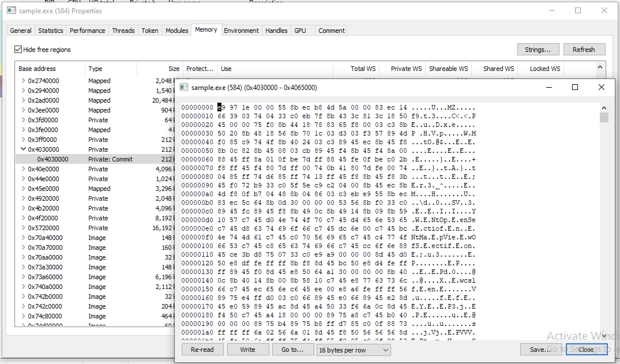Viewport: 620px width, 364px height.
Task: Sort by the Type column header
Action: click(111, 69)
